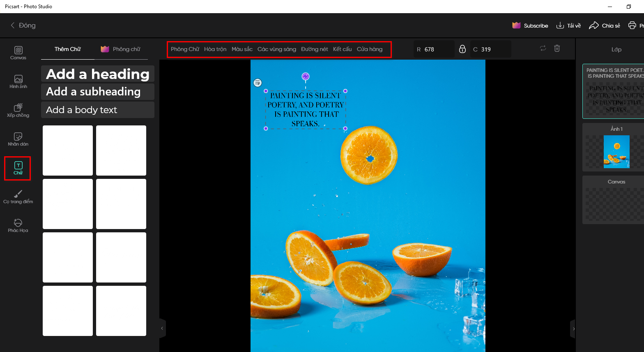
Task: Click the swap icon beside the trash
Action: point(543,49)
